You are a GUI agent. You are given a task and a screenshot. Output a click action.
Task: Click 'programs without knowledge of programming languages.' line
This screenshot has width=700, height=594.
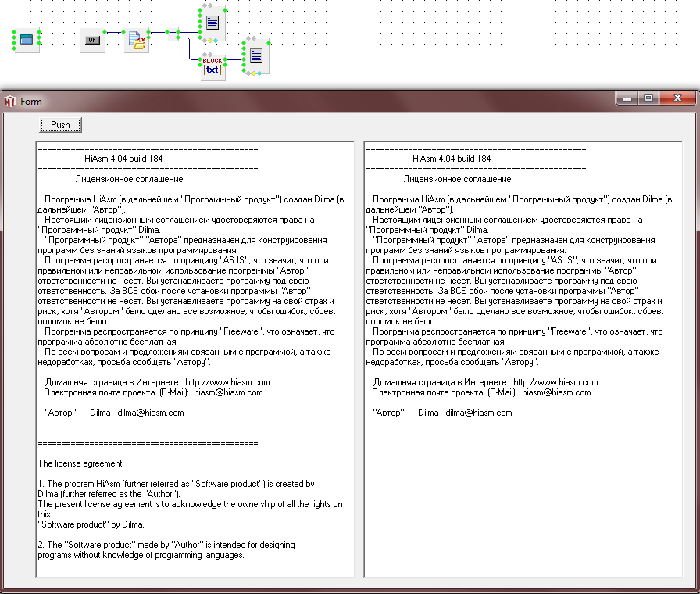(141, 555)
